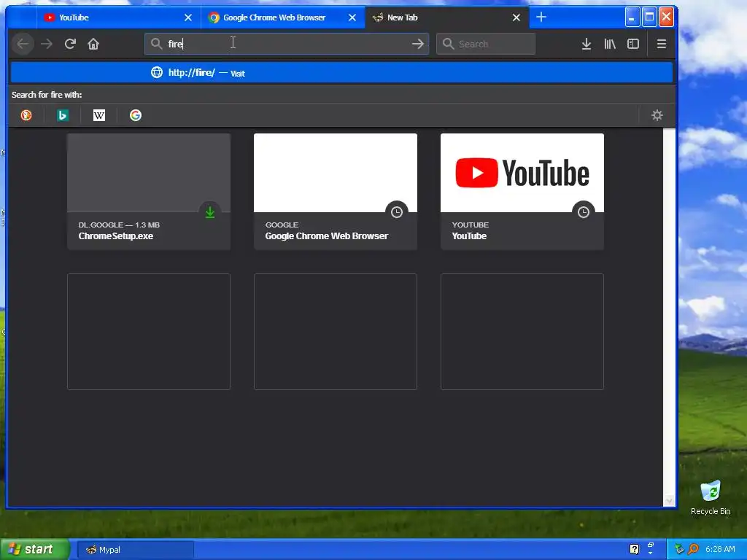Click the help question mark tray icon
Screen dimensions: 747x560
(634, 549)
